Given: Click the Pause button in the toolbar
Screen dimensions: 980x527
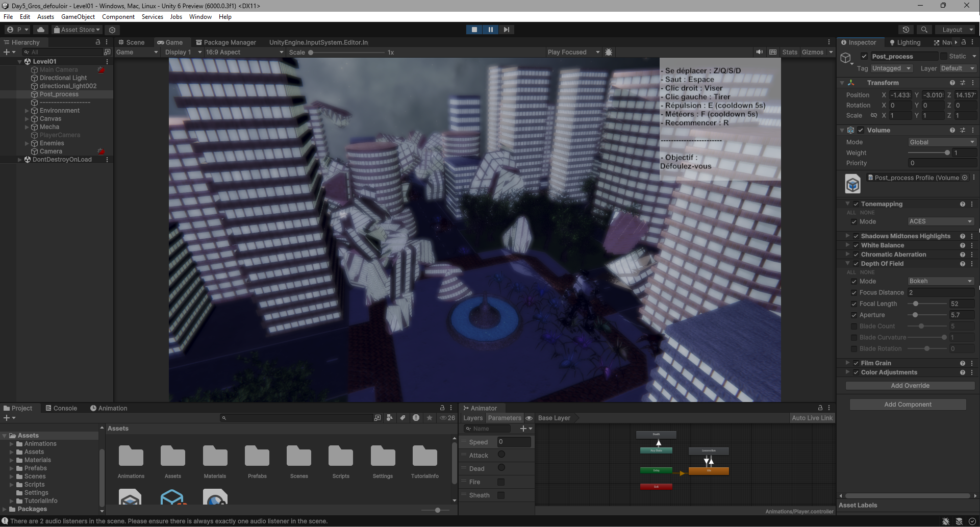Looking at the screenshot, I should tap(490, 30).
